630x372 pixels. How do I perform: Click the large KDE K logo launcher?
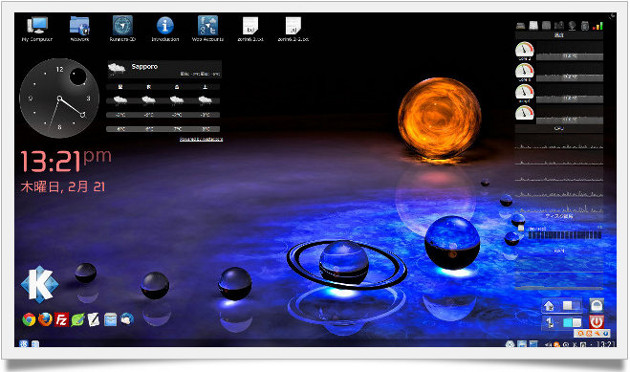[39, 284]
